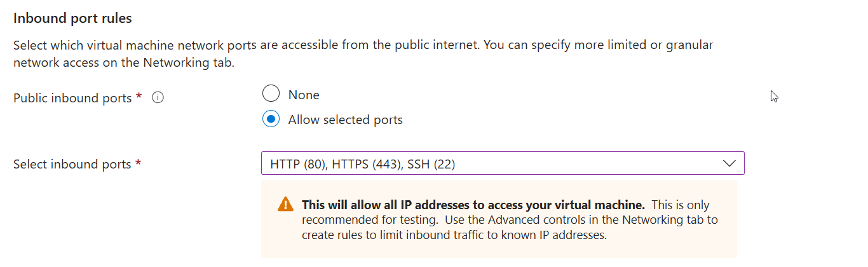Click the orange warning triangle icon
This screenshot has height=267, width=868.
click(x=285, y=205)
